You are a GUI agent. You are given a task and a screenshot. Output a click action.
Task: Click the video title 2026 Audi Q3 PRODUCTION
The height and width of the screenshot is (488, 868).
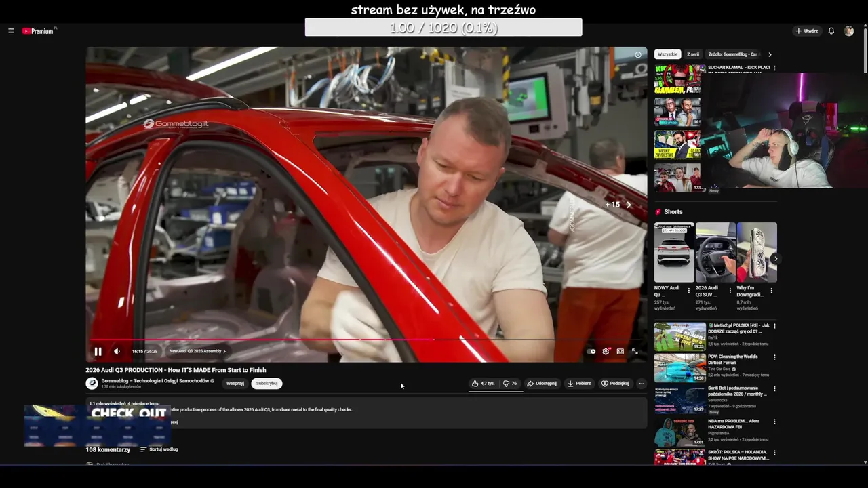point(176,370)
